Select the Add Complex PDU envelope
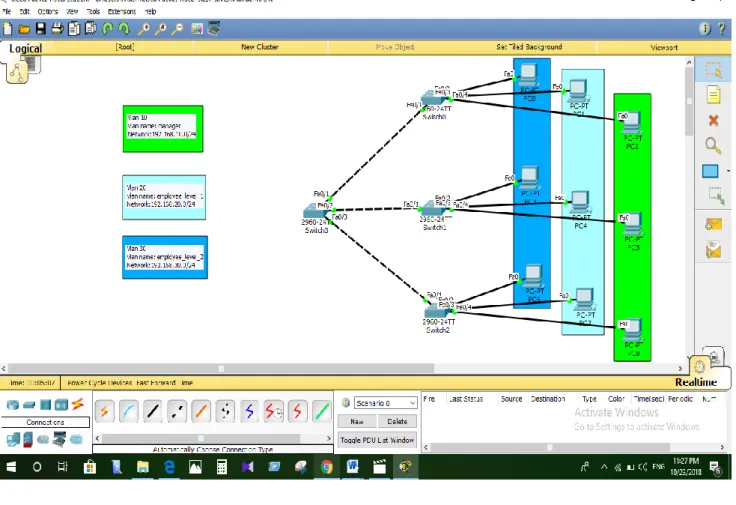The height and width of the screenshot is (505, 736). pos(713,250)
